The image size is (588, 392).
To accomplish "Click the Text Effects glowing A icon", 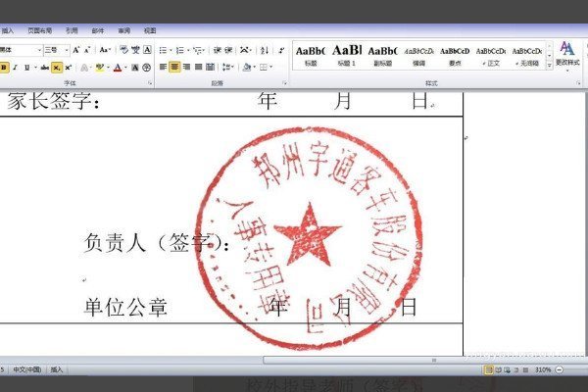I will coord(84,68).
